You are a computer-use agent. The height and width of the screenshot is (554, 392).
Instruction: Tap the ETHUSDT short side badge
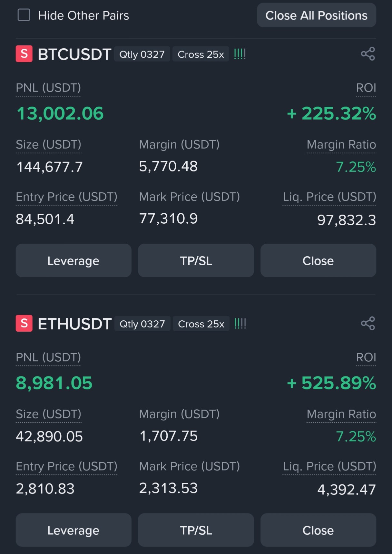pos(24,323)
